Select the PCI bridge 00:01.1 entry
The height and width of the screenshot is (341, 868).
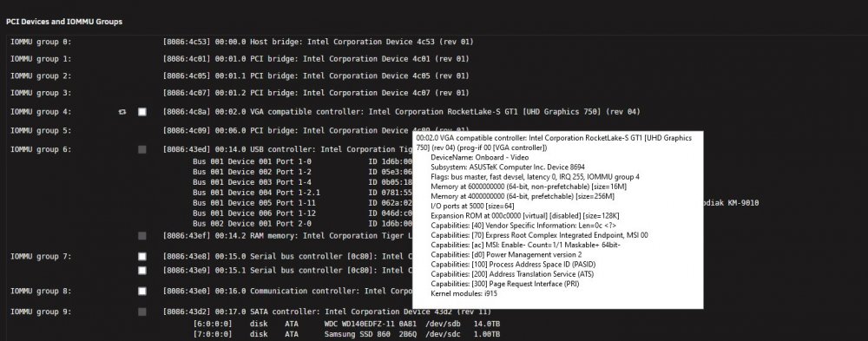pos(316,75)
